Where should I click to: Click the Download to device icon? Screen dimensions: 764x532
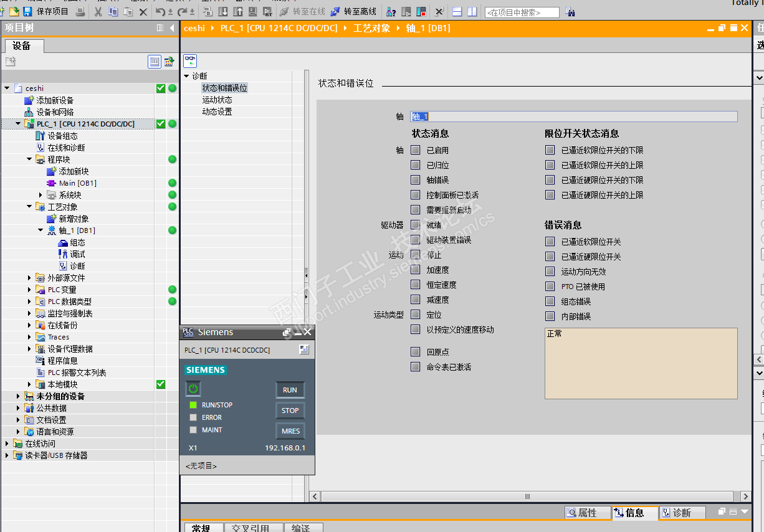point(224,12)
